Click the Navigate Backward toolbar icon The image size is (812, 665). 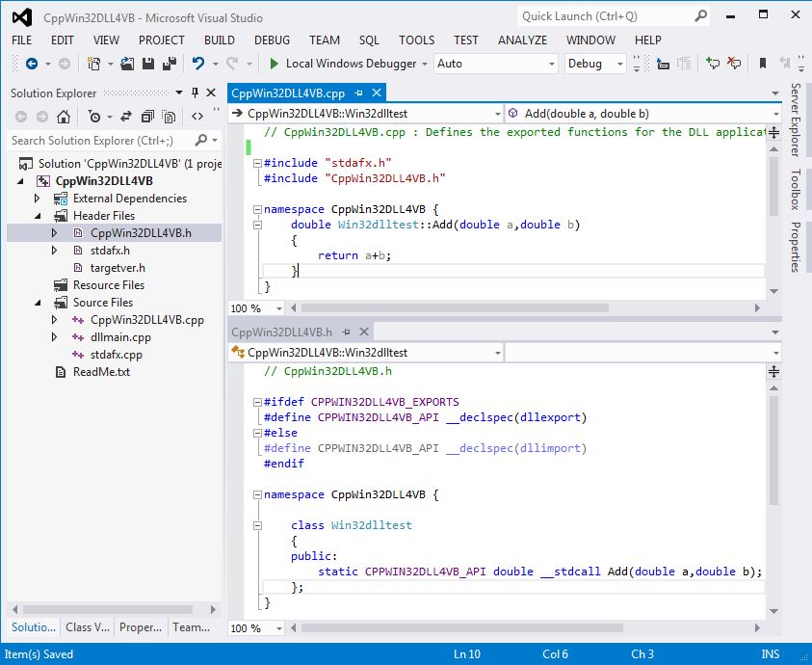pyautogui.click(x=32, y=64)
